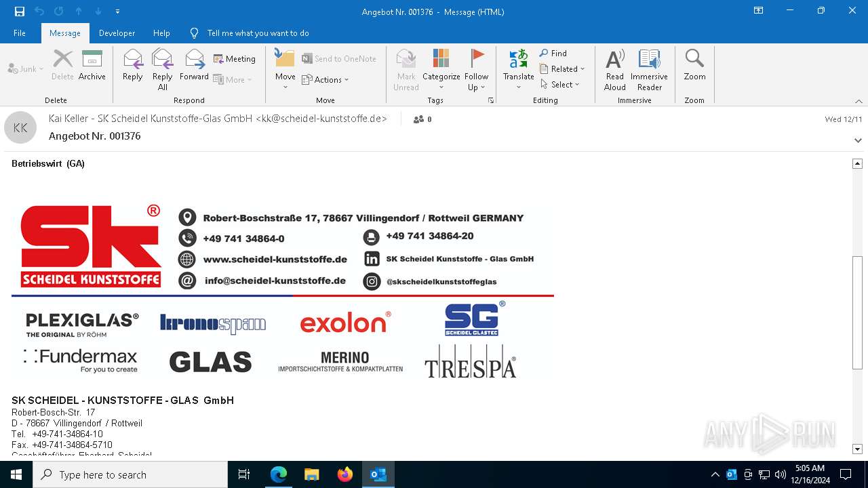
Task: Click the Undo arrow in title bar
Action: pyautogui.click(x=39, y=12)
